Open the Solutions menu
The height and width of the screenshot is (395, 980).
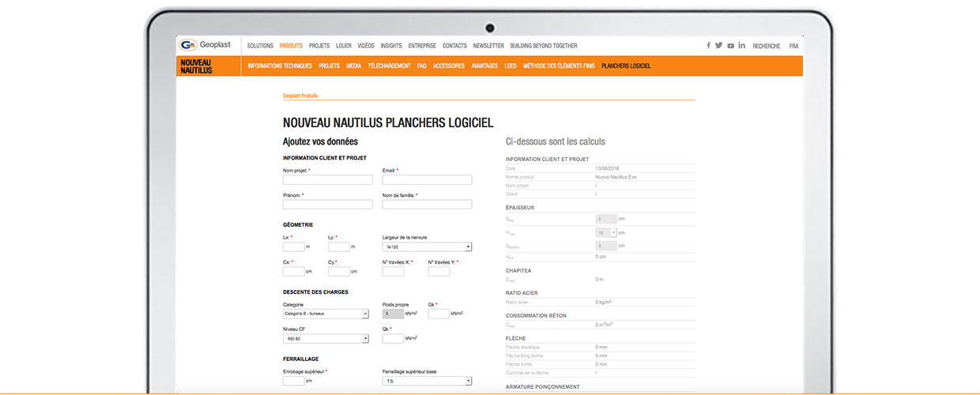[260, 46]
